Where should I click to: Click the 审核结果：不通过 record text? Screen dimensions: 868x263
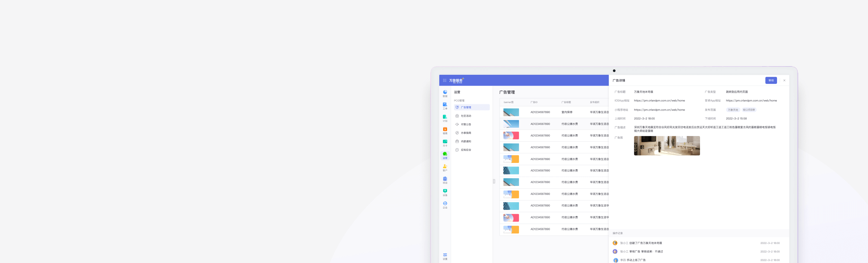[652, 252]
